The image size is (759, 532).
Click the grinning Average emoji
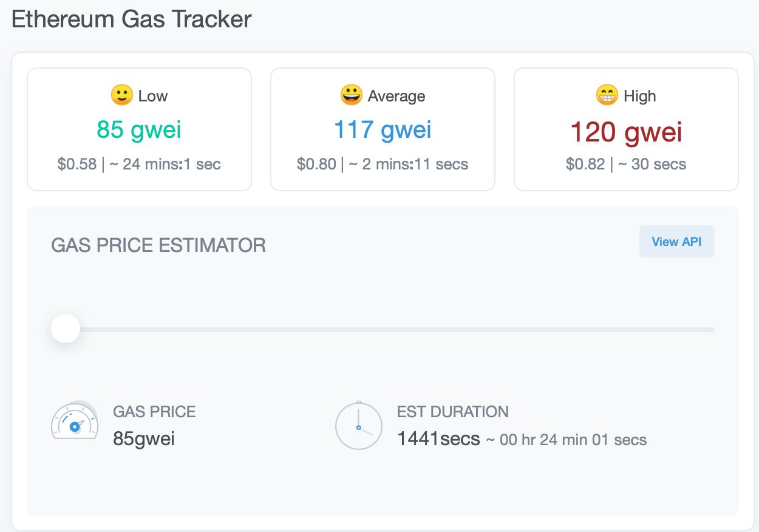[351, 95]
